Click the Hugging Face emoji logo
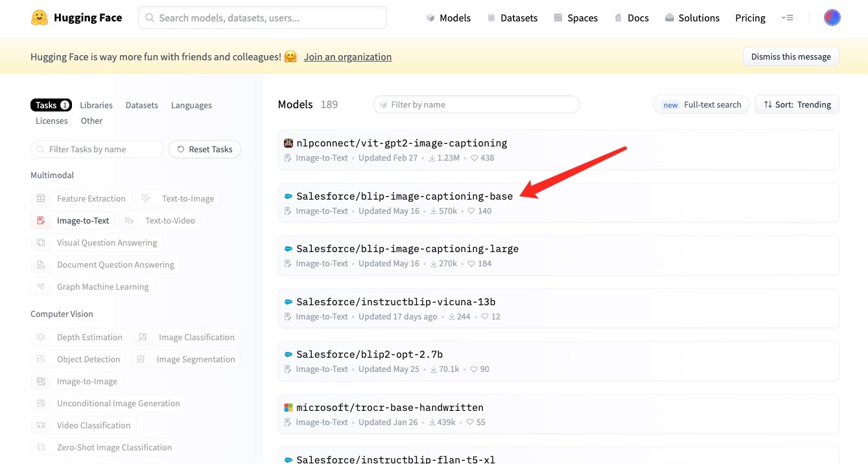The height and width of the screenshot is (464, 868). tap(40, 17)
